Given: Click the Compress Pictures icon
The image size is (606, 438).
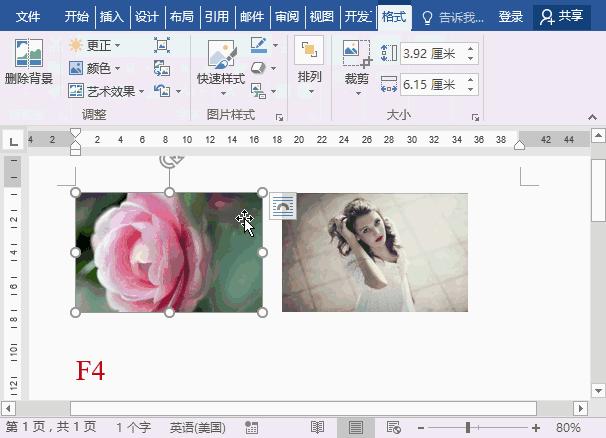Looking at the screenshot, I should click(162, 45).
